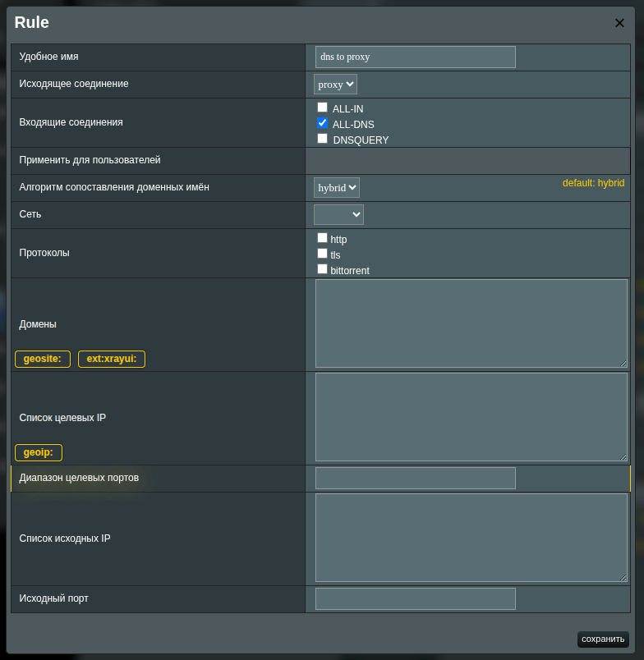
Task: Click the 'Удобное имя' text field
Action: click(x=416, y=57)
